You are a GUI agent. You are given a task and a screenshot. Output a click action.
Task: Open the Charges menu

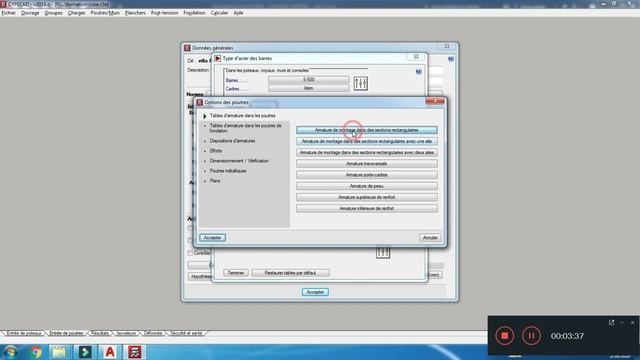[x=76, y=13]
